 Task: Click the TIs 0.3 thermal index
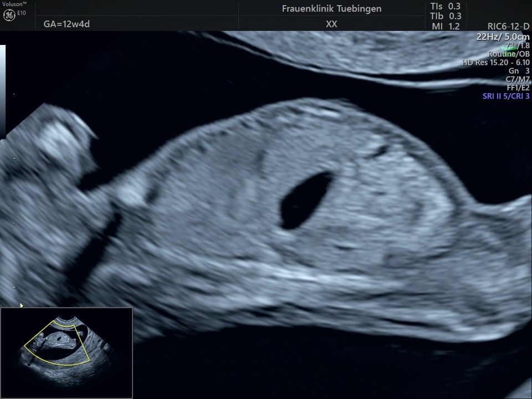pyautogui.click(x=445, y=6)
